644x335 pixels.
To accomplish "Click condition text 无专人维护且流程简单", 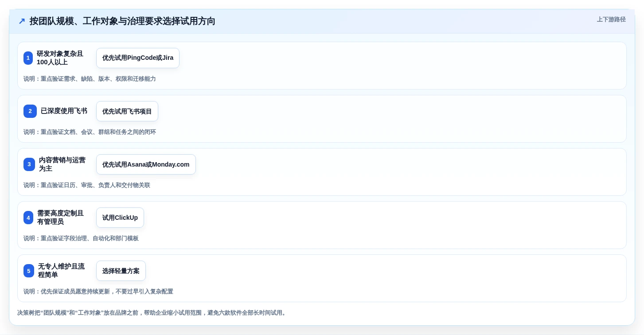I will point(61,271).
